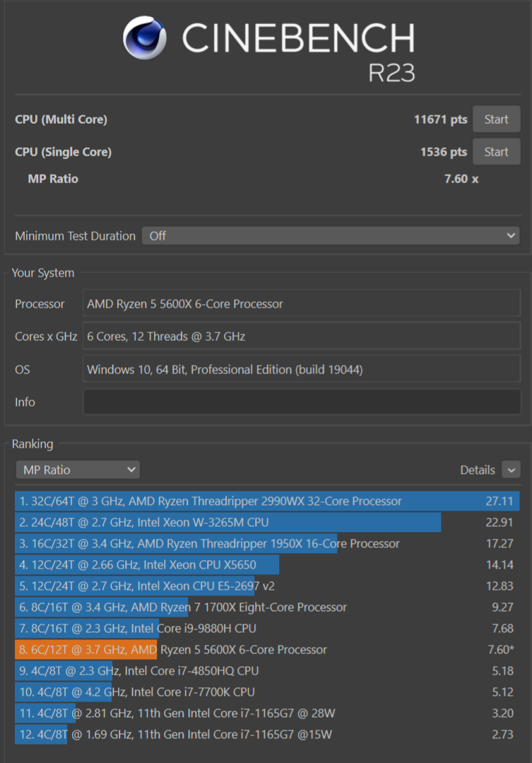Open the Minimum Test Duration dropdown

click(331, 236)
